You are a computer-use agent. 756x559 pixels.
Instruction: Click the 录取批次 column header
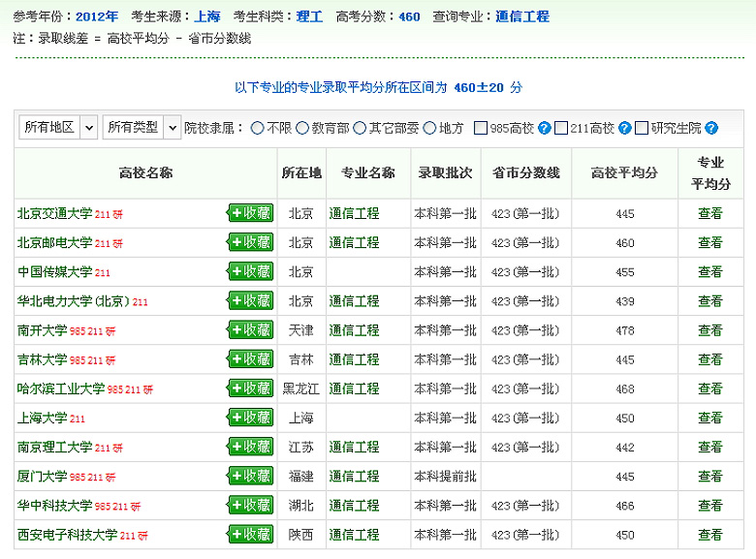click(x=445, y=173)
